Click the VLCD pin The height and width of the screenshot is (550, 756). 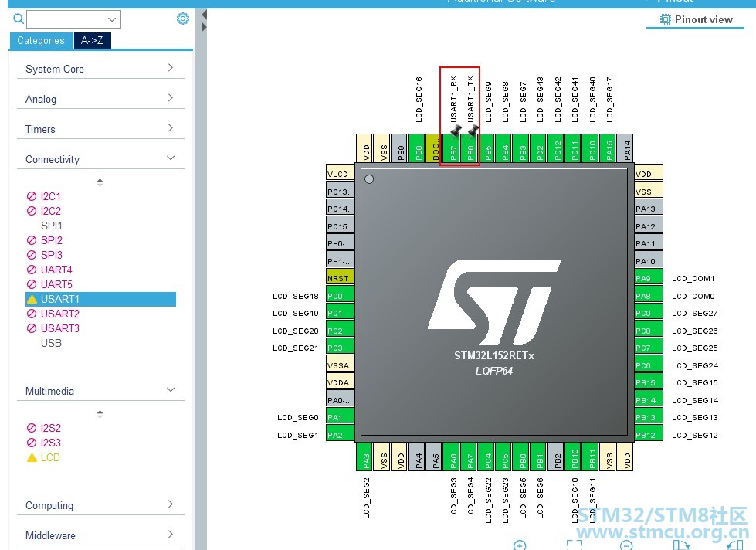pyautogui.click(x=341, y=174)
